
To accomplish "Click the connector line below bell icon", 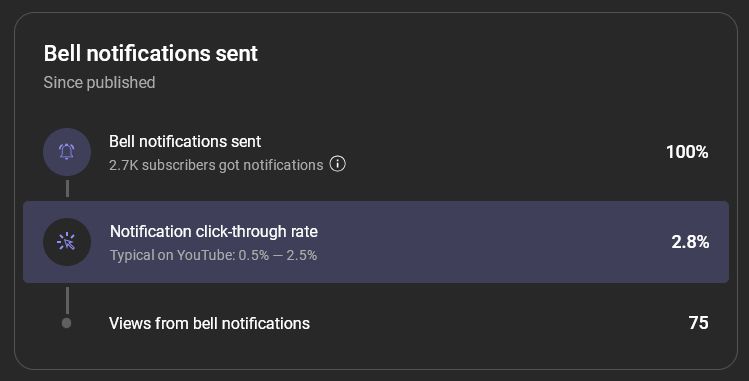I will (x=67, y=189).
